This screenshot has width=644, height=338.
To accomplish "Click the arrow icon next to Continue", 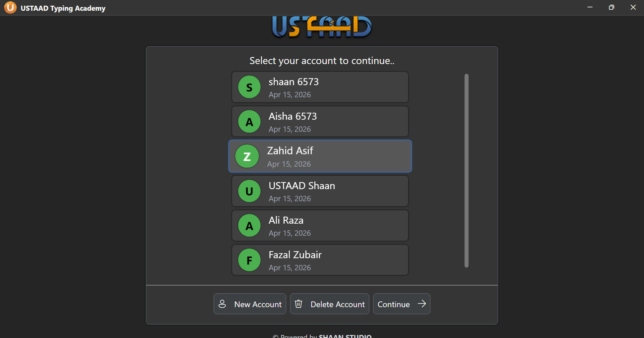I will coord(422,304).
